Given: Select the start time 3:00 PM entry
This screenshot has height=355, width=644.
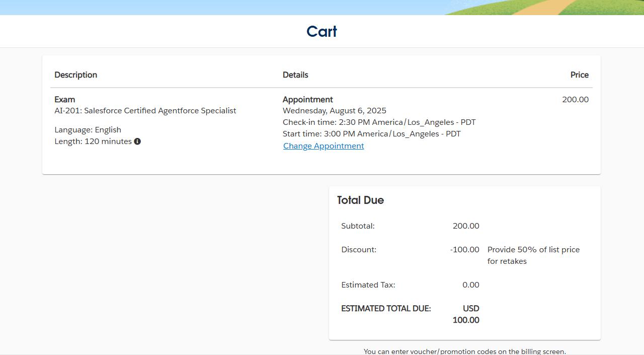Looking at the screenshot, I should tap(372, 133).
